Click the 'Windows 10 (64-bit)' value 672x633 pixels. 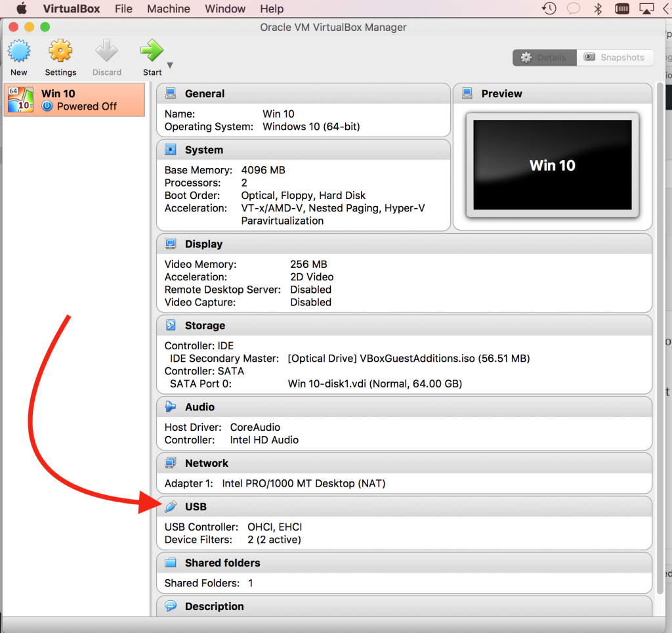point(311,127)
